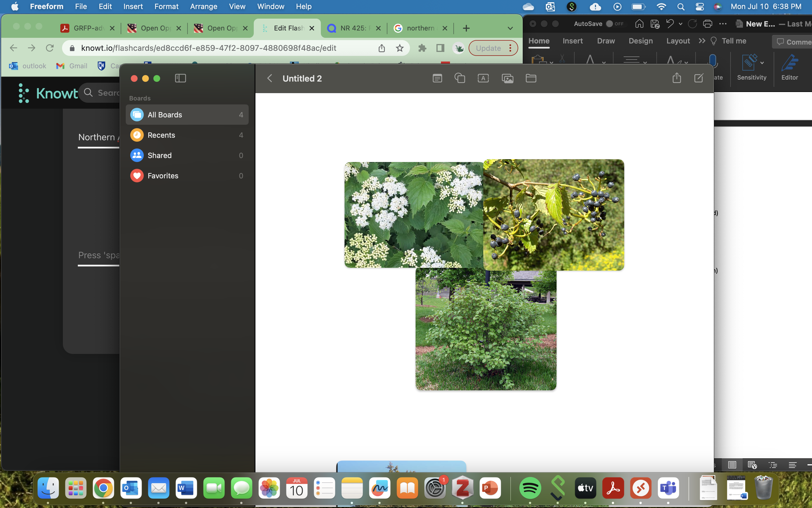Viewport: 812px width, 508px height.
Task: Insert a sticky note in Freeform
Action: tap(437, 78)
